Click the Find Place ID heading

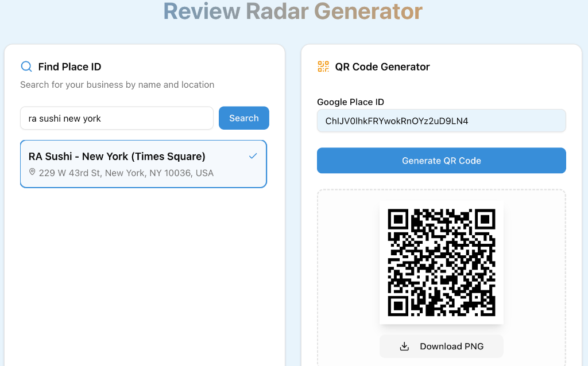click(69, 67)
